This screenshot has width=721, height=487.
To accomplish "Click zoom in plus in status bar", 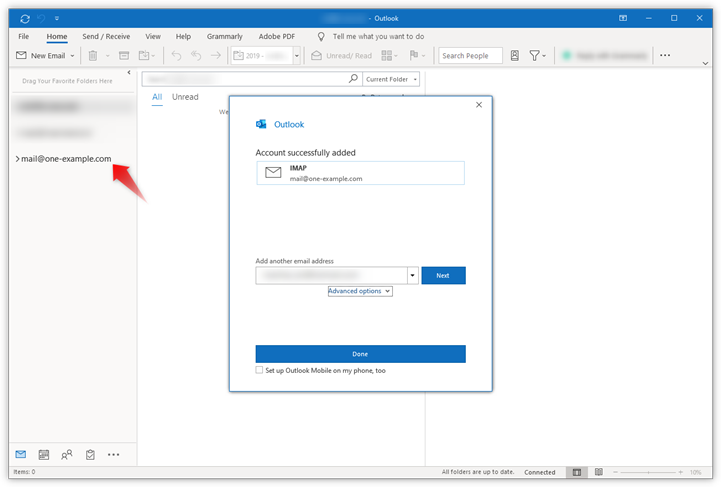I will 681,472.
